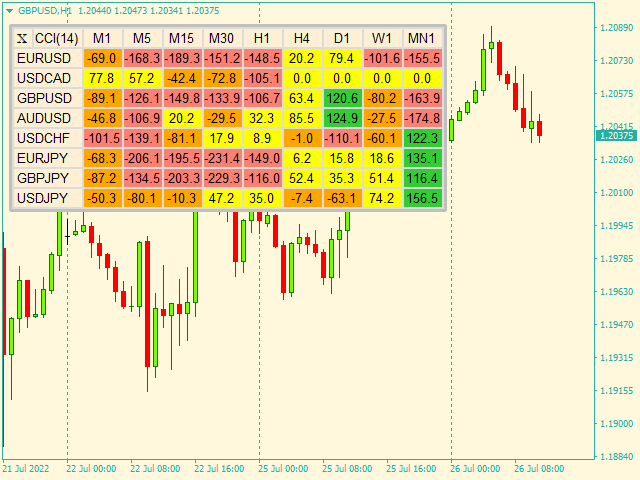Screen dimensions: 640x480
Task: Click EURUSD H4 cell showing 20.2
Action: coord(302,58)
